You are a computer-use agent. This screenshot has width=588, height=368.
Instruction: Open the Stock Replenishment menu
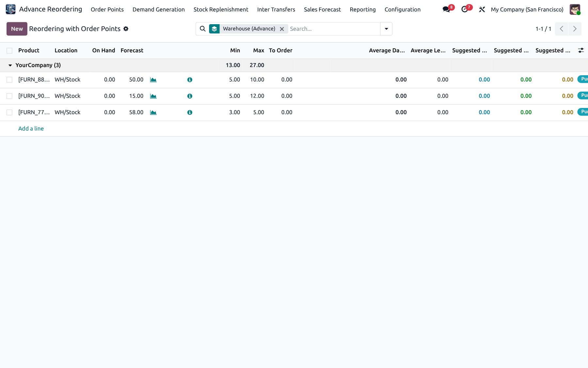[x=221, y=9]
